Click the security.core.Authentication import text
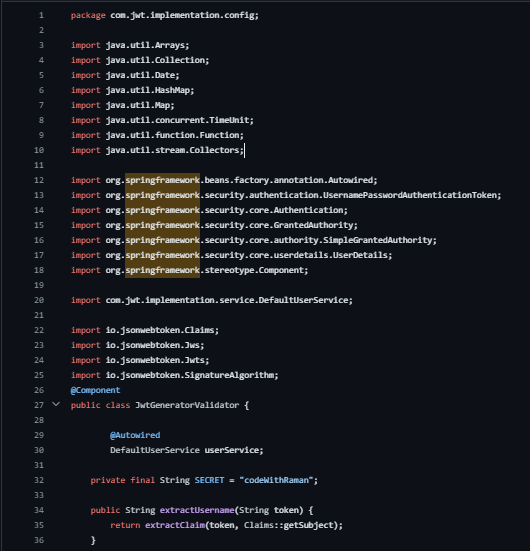The width and height of the screenshot is (530, 551). click(x=274, y=210)
